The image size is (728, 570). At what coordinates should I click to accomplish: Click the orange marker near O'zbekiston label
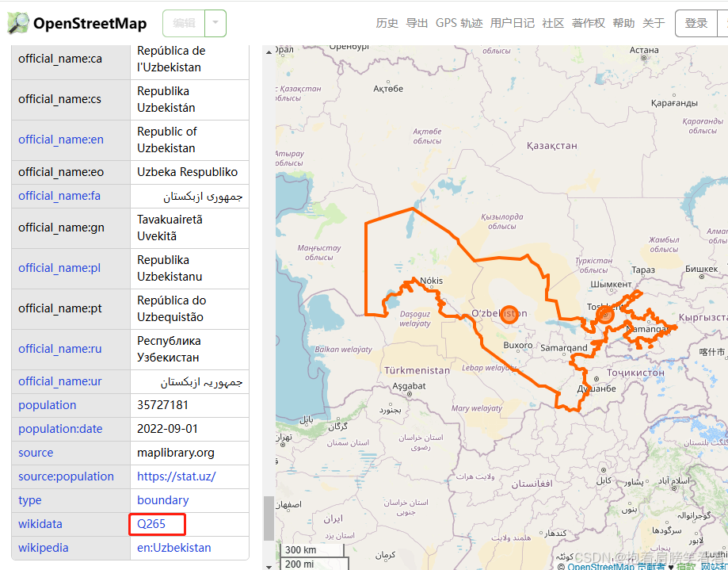(x=509, y=315)
